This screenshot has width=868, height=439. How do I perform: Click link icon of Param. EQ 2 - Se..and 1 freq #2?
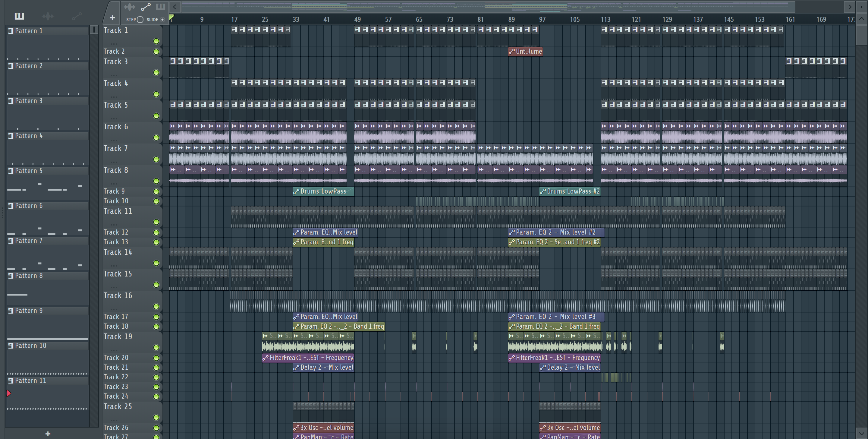pyautogui.click(x=511, y=242)
